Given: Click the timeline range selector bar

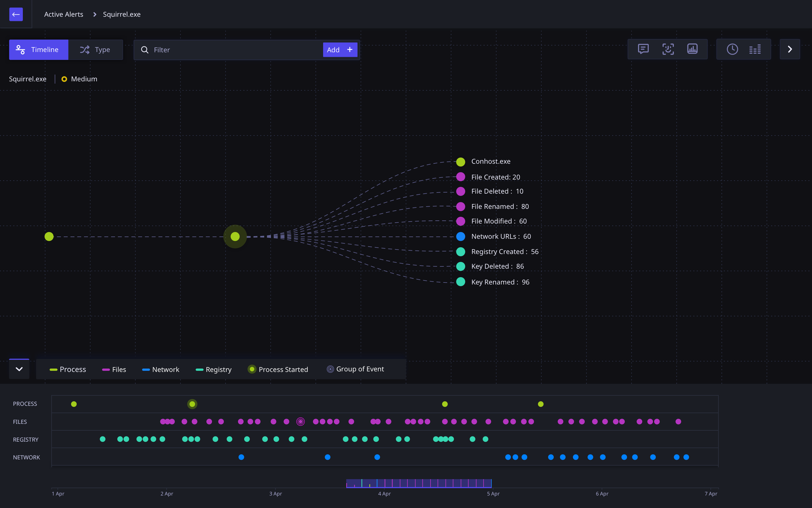Looking at the screenshot, I should click(419, 483).
